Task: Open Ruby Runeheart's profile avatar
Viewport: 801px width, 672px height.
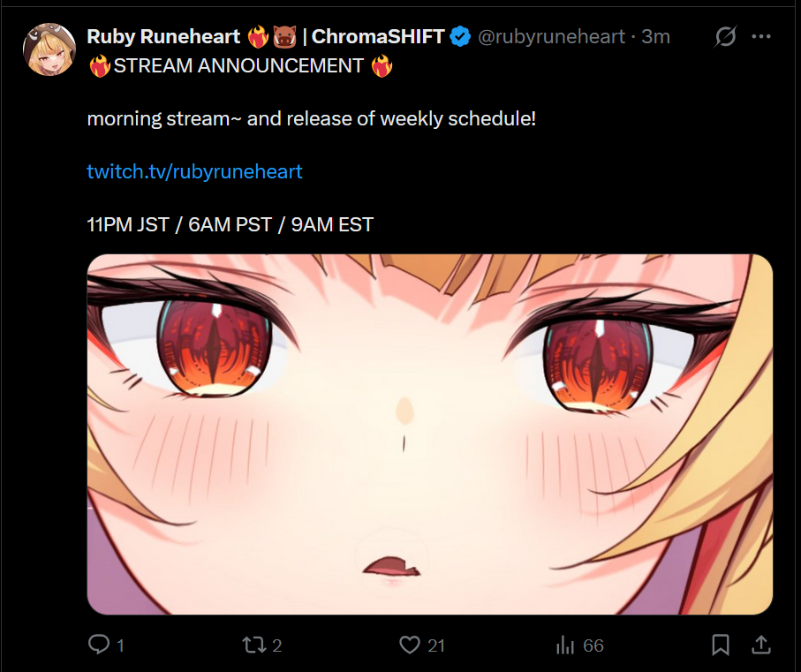Action: click(x=49, y=49)
